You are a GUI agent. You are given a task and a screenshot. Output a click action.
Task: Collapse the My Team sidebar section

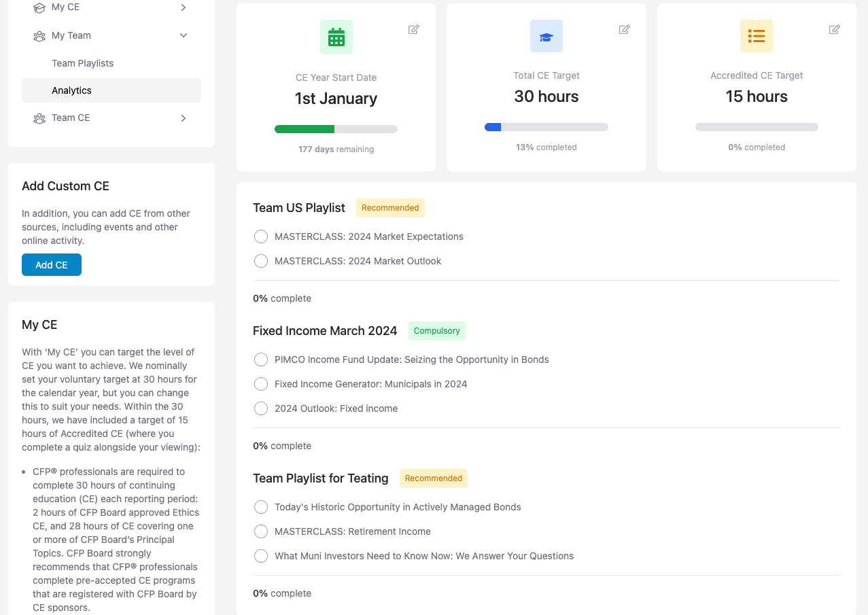coord(184,35)
